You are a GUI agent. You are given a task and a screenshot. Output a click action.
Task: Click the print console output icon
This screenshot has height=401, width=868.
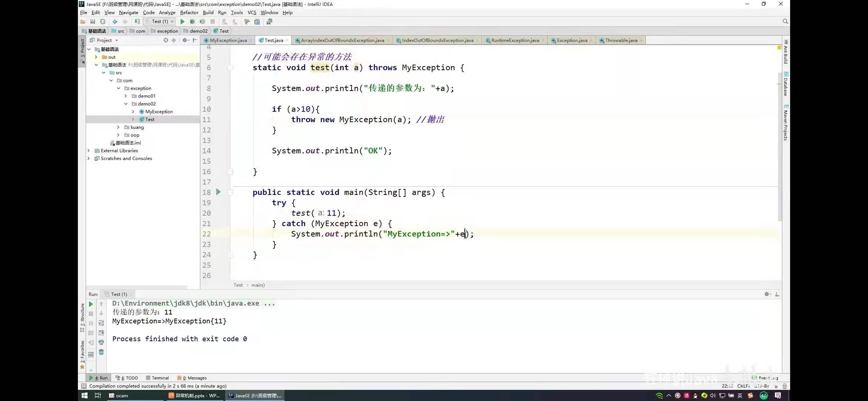coord(101,342)
